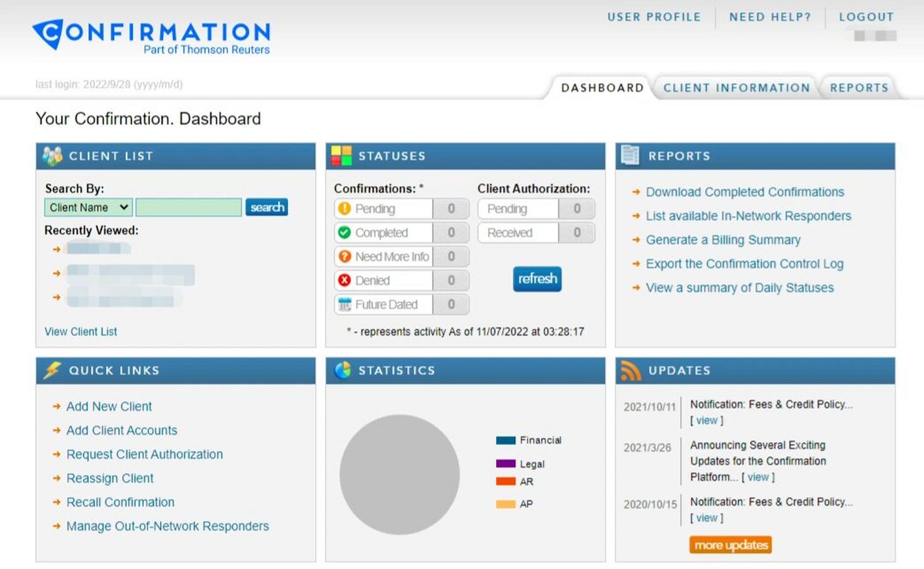The height and width of the screenshot is (569, 924).
Task: Click the gray statistics pie chart
Action: click(x=399, y=474)
